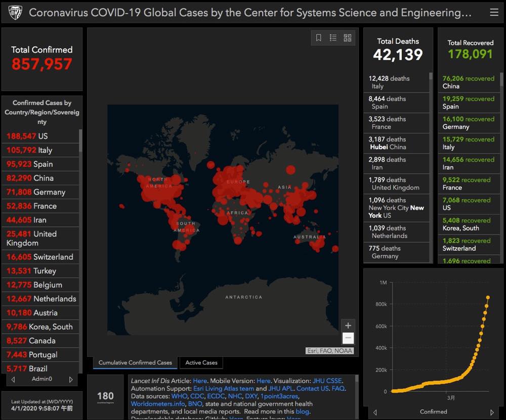Screen dimensions: 506x420
Task: Open the Lancet Inf Dis article 'Here' link
Action: click(x=200, y=381)
